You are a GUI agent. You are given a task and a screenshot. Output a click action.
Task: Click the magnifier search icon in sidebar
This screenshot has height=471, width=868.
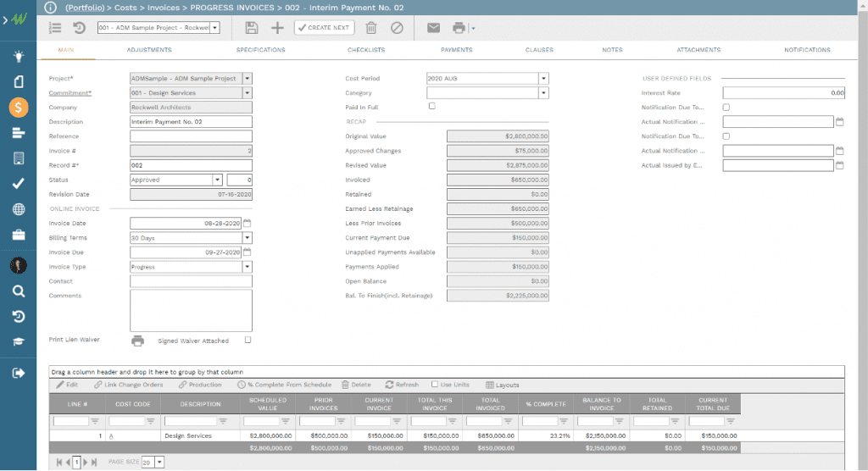coord(19,291)
